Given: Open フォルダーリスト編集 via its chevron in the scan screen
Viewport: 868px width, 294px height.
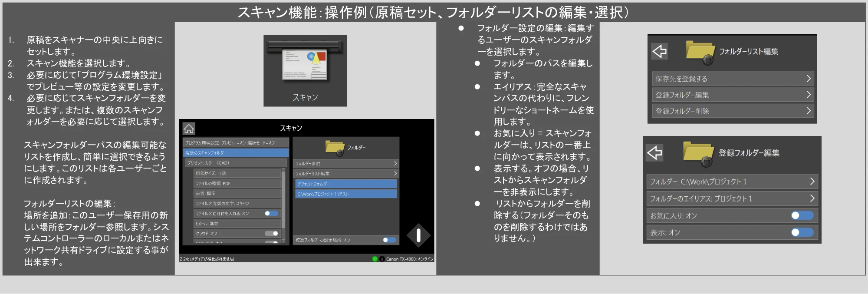Looking at the screenshot, I should click(395, 173).
